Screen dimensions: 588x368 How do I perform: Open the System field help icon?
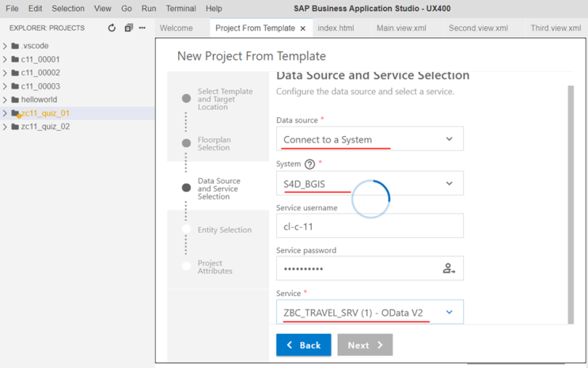(x=309, y=164)
